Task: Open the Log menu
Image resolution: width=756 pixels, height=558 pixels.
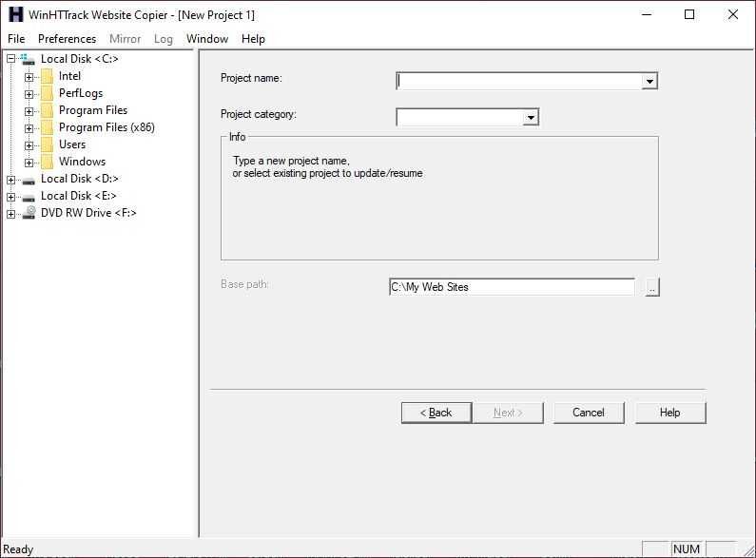Action: (x=164, y=39)
